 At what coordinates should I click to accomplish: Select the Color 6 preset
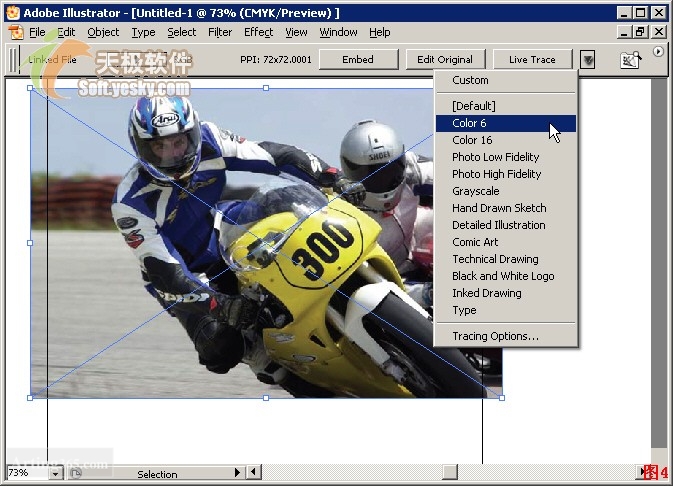point(506,123)
